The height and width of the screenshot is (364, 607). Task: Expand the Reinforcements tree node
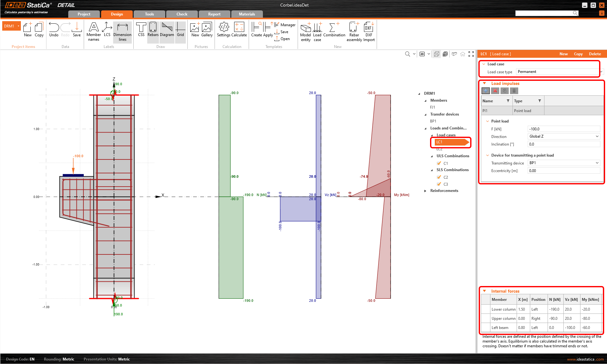click(x=425, y=191)
